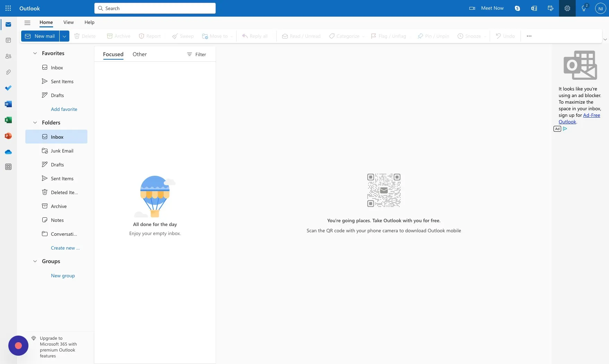Click the purple record button bottom-left
Screen dimensions: 609x364
pyautogui.click(x=18, y=346)
